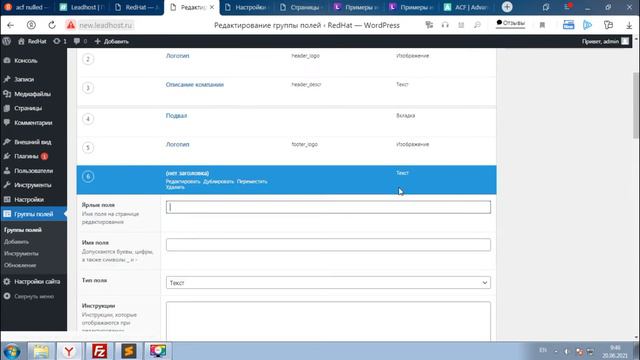Open File Explorer from taskbar
Image resolution: width=640 pixels, height=360 pixels.
(41, 351)
